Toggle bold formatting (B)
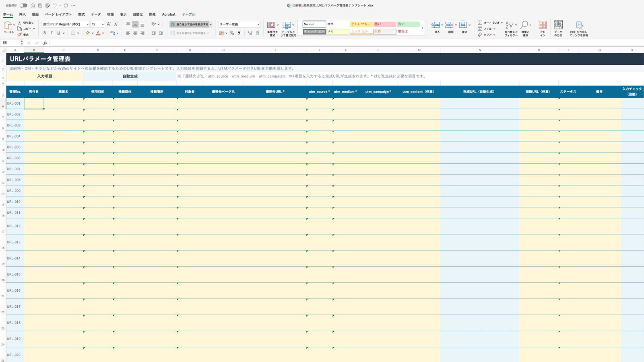The height and width of the screenshot is (362, 644). point(45,33)
